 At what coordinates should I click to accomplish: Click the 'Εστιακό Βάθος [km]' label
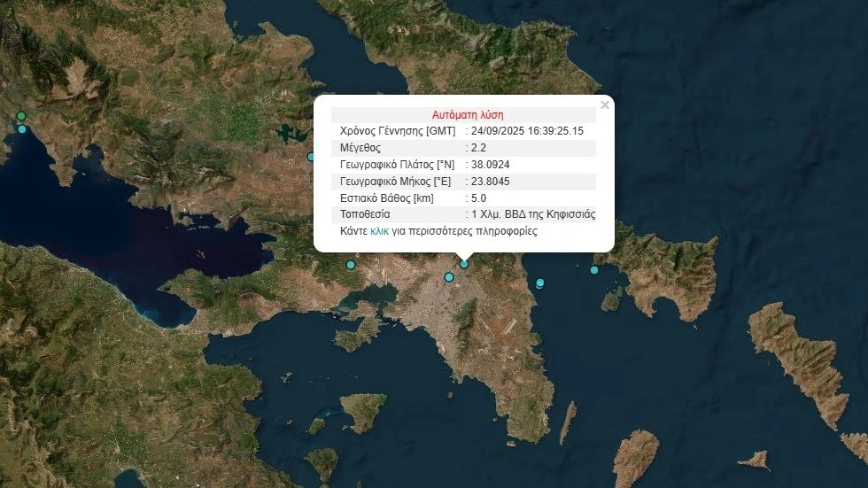click(x=386, y=198)
